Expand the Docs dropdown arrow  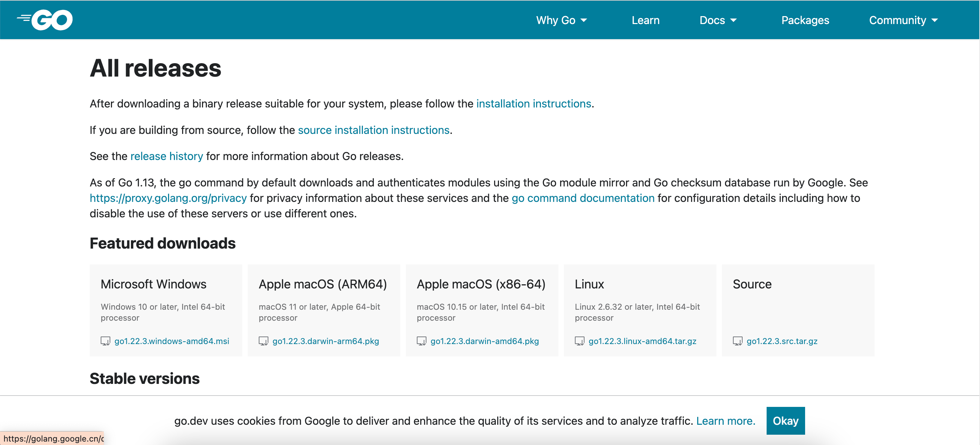point(734,21)
